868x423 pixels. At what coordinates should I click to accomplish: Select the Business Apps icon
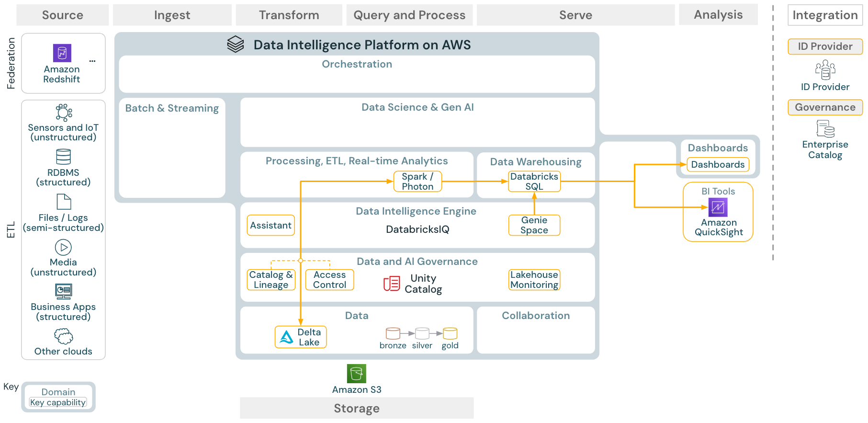(63, 291)
